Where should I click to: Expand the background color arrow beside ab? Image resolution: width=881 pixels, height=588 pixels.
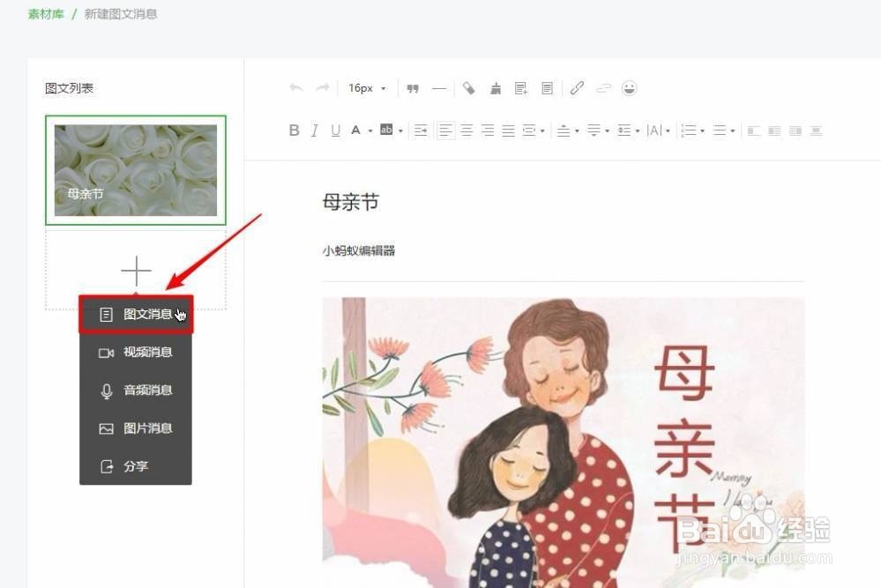[x=400, y=130]
